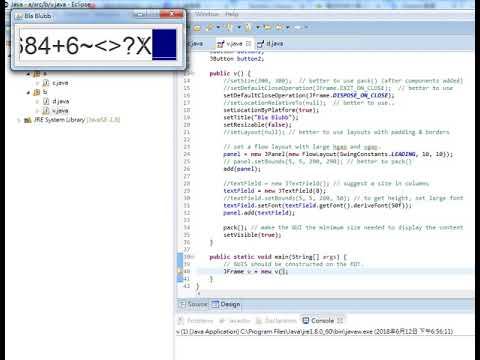Screen dimensions: 480x360
Task: Open the Help menu
Action: (231, 14)
